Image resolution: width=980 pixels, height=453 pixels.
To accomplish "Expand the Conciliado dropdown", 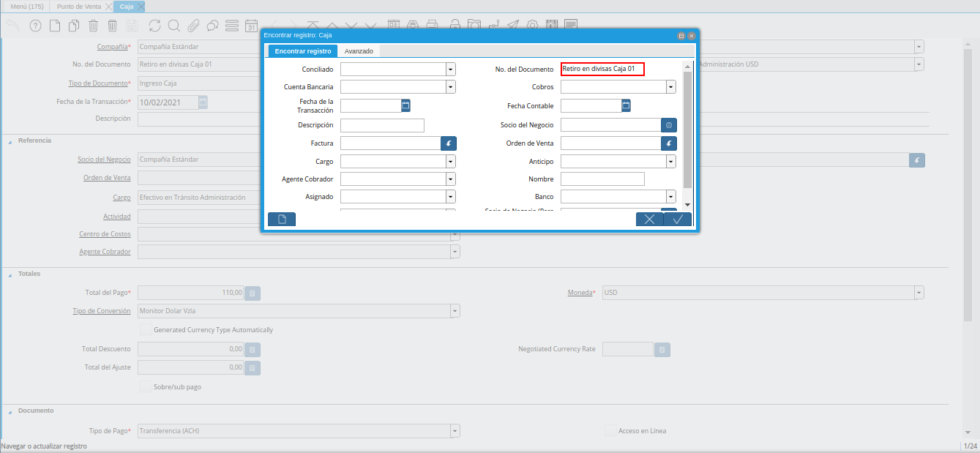I will [x=451, y=70].
